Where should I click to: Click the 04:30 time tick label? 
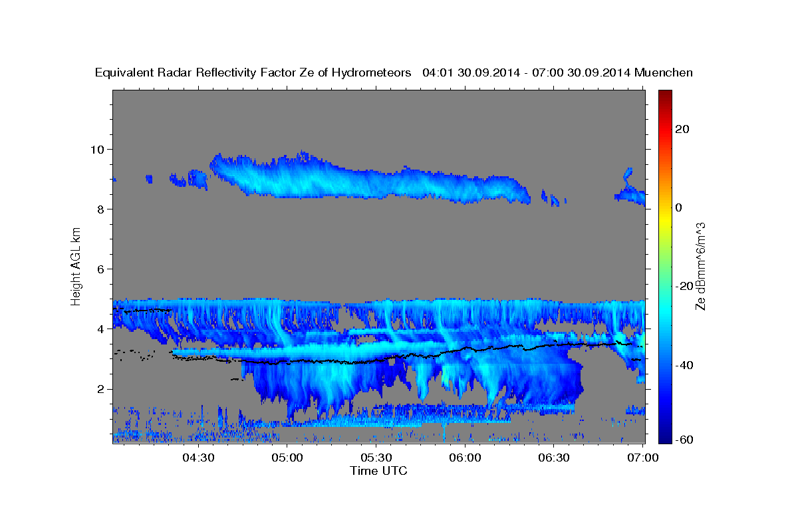[198, 458]
